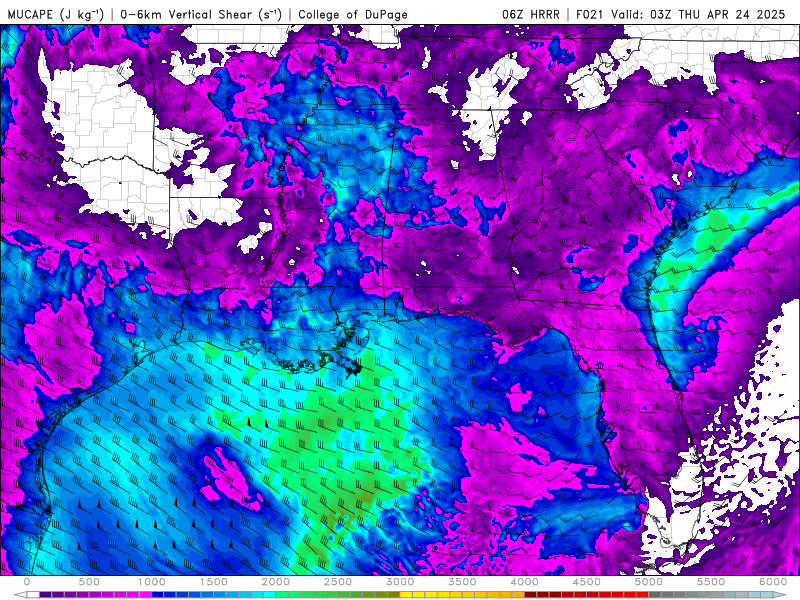
Task: Click the 5000 label on the color scale
Action: pos(649,582)
